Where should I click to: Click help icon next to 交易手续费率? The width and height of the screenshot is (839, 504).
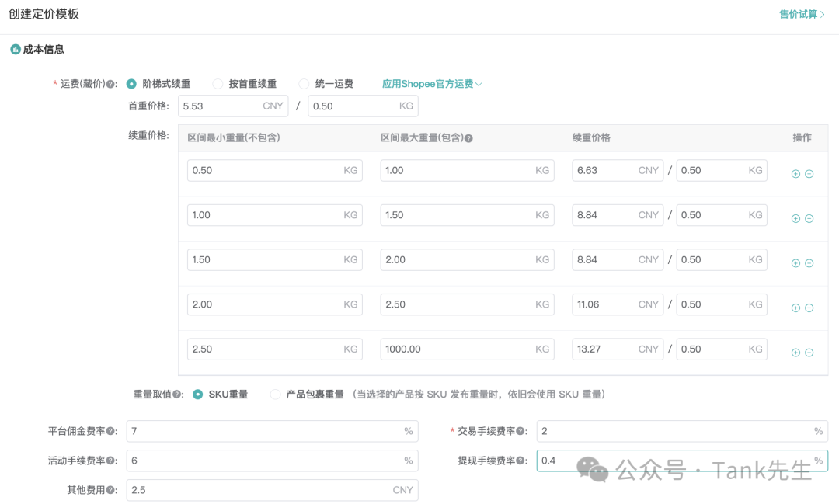[520, 431]
